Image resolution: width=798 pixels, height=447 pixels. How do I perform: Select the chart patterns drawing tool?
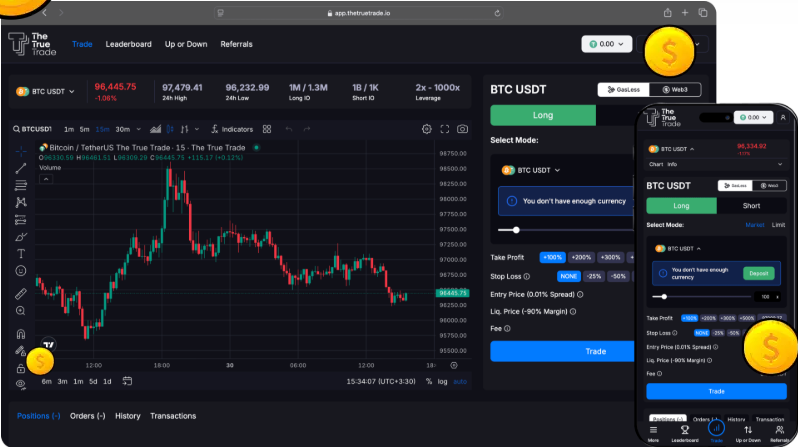[x=21, y=202]
